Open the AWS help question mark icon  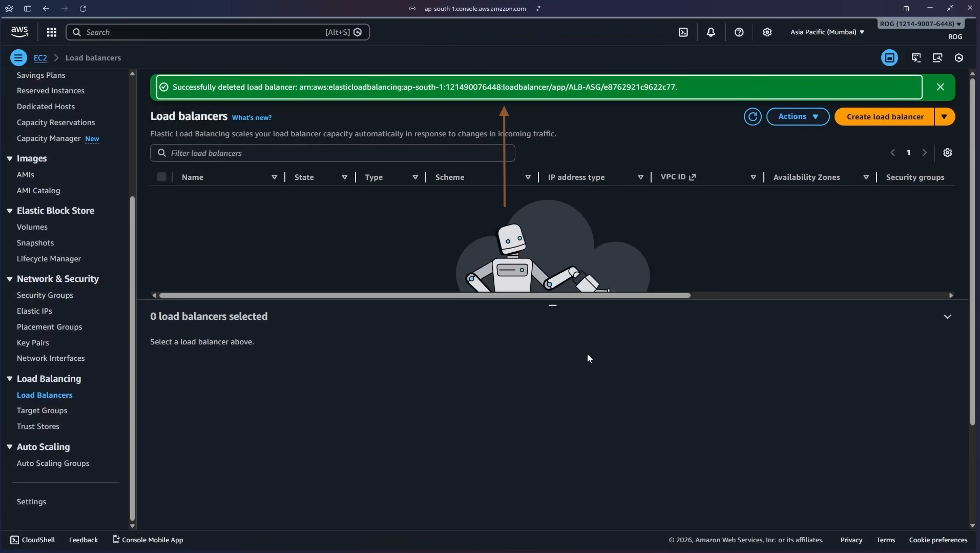[x=739, y=32]
